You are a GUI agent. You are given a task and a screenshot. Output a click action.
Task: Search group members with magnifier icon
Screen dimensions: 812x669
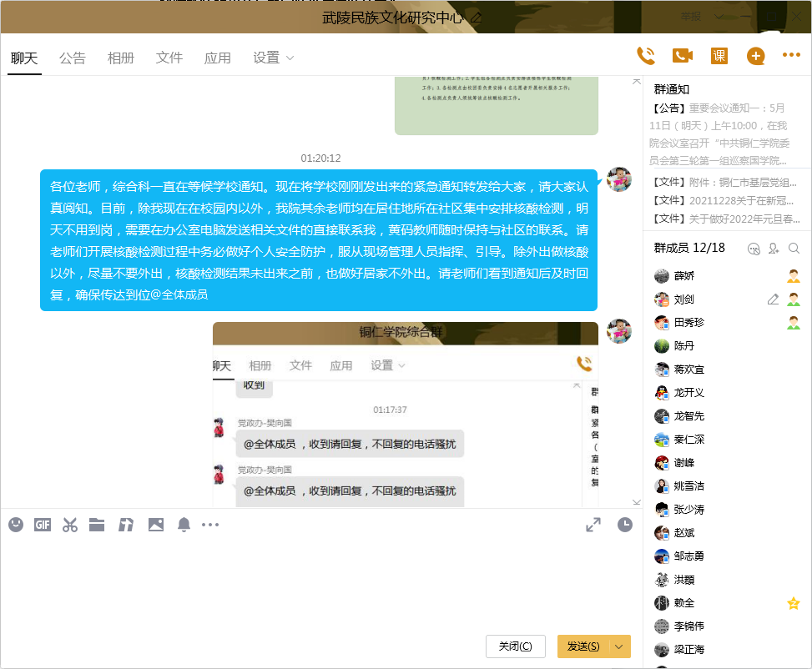794,249
